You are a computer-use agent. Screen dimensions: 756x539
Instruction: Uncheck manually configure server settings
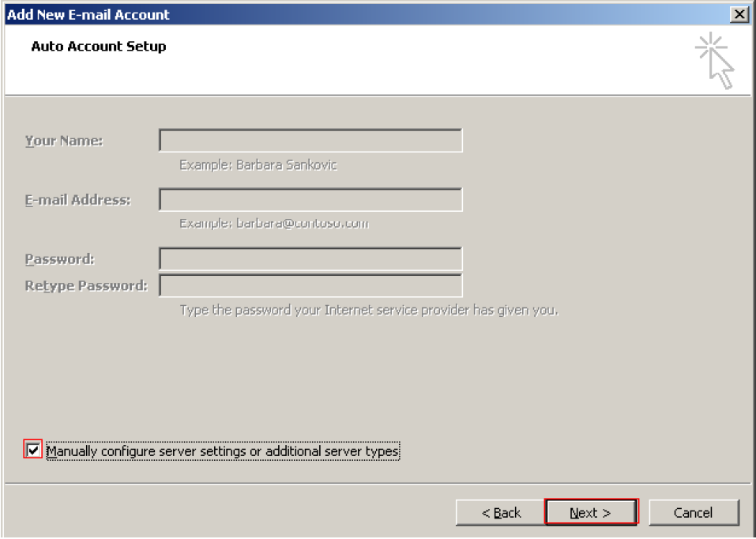click(32, 450)
